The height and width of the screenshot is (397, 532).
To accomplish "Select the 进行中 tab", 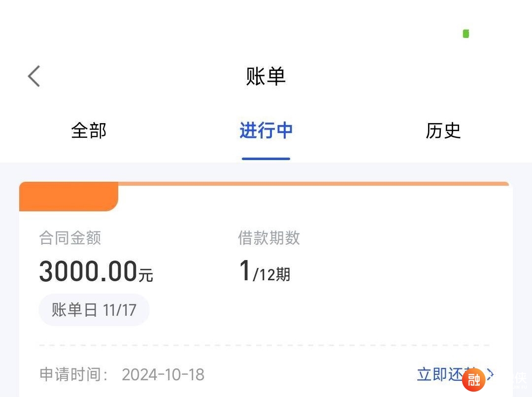I will click(x=266, y=131).
